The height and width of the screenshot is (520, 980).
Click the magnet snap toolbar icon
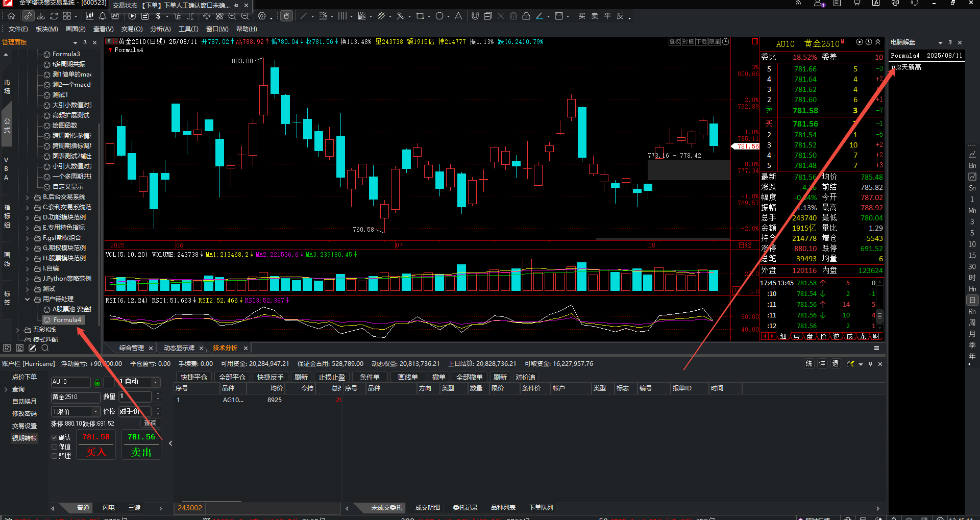pos(475,16)
